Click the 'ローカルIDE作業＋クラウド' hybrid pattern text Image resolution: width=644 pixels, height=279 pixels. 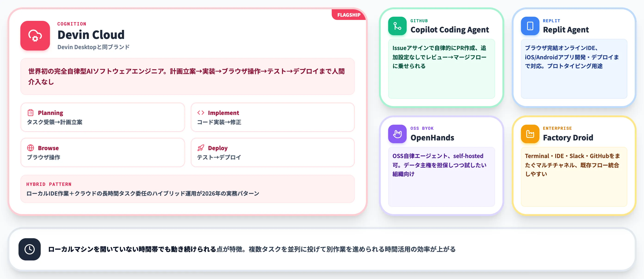[143, 193]
